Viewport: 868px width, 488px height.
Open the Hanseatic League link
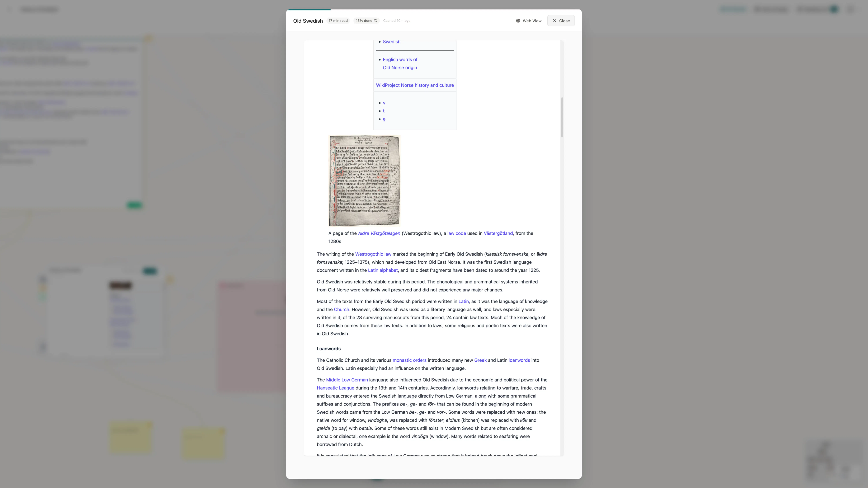pos(335,388)
